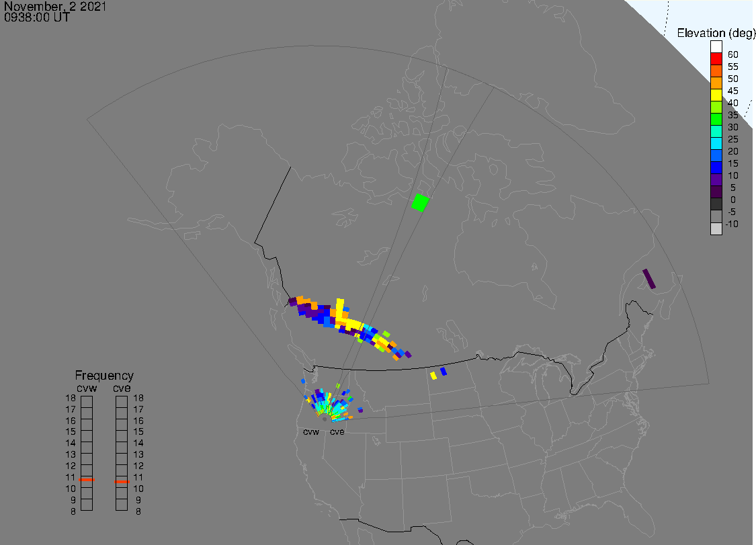Click the '0' elevation legend label

pos(733,200)
